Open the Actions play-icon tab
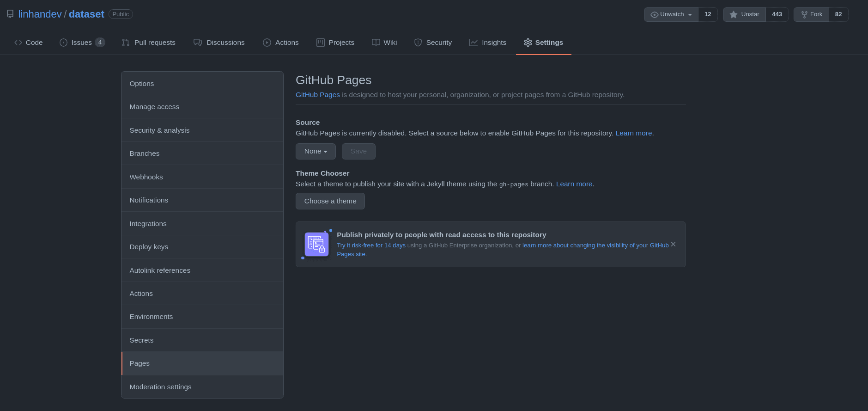This screenshot has width=868, height=411. click(281, 43)
